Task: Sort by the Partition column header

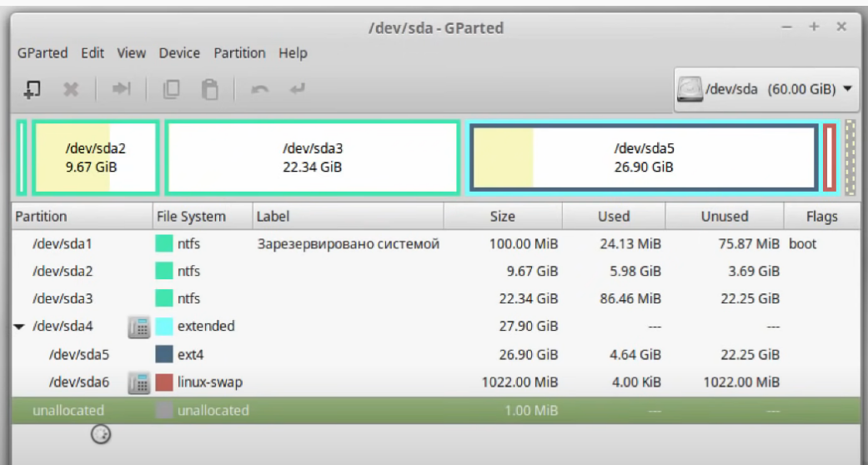Action: 82,217
